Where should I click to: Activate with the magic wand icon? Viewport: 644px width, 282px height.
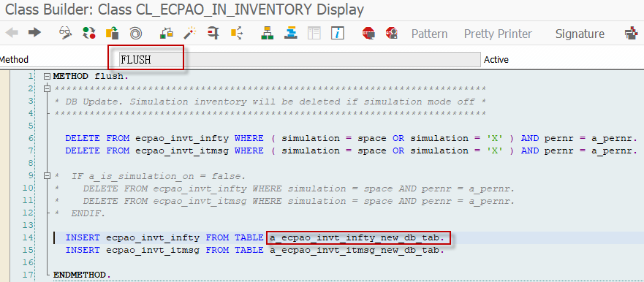pyautogui.click(x=190, y=33)
